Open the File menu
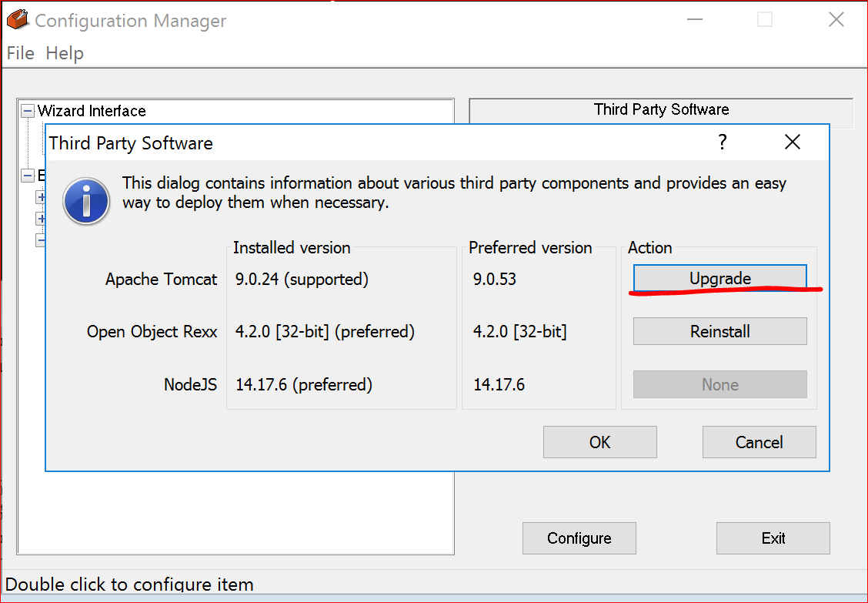The height and width of the screenshot is (603, 868). 21,53
